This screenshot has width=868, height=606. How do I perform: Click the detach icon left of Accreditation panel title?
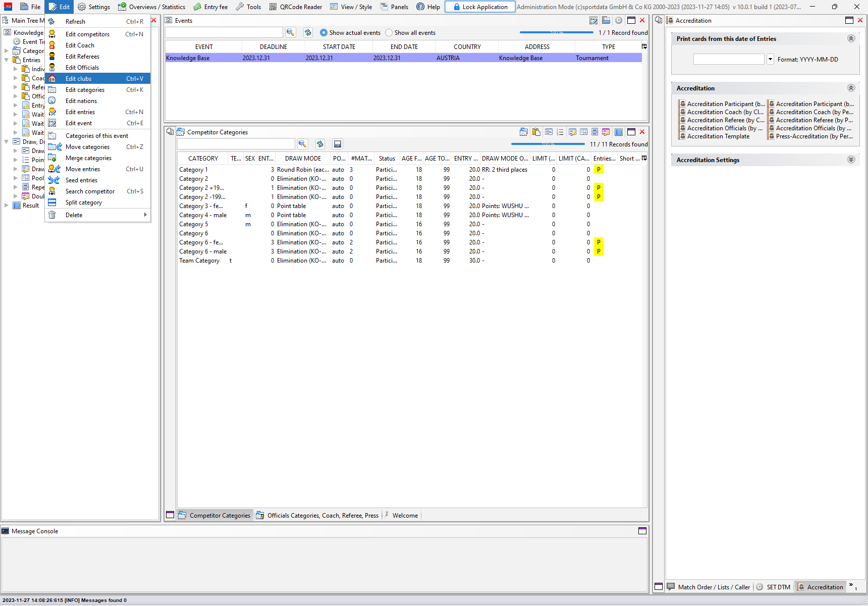[x=659, y=20]
